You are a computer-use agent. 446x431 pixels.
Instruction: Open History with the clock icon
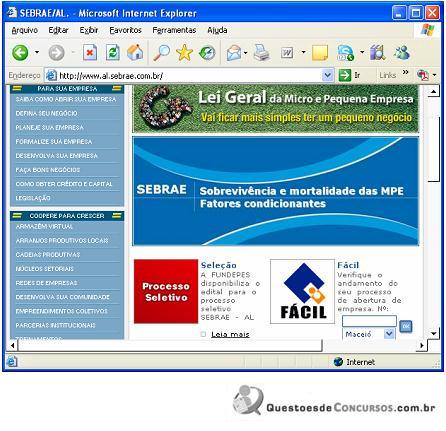click(x=207, y=53)
